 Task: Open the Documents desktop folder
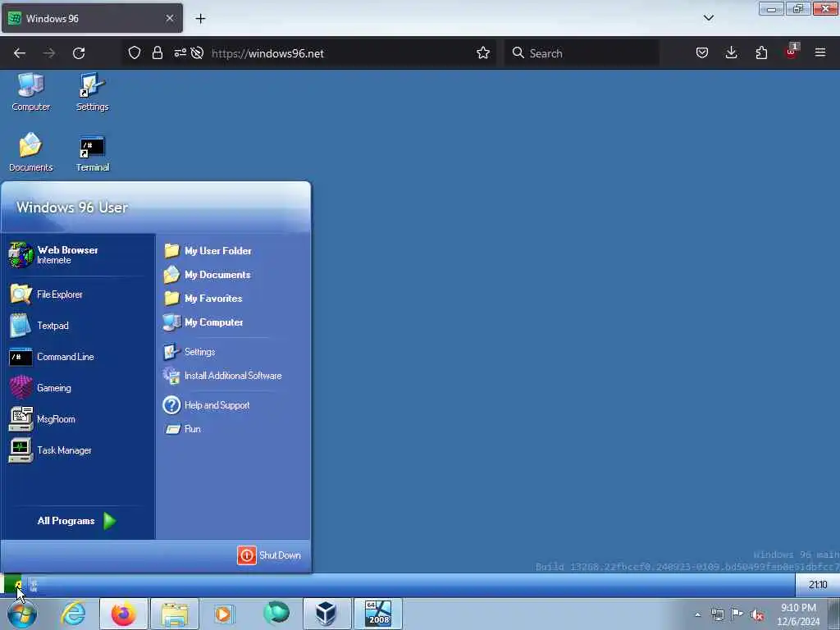[x=30, y=152]
